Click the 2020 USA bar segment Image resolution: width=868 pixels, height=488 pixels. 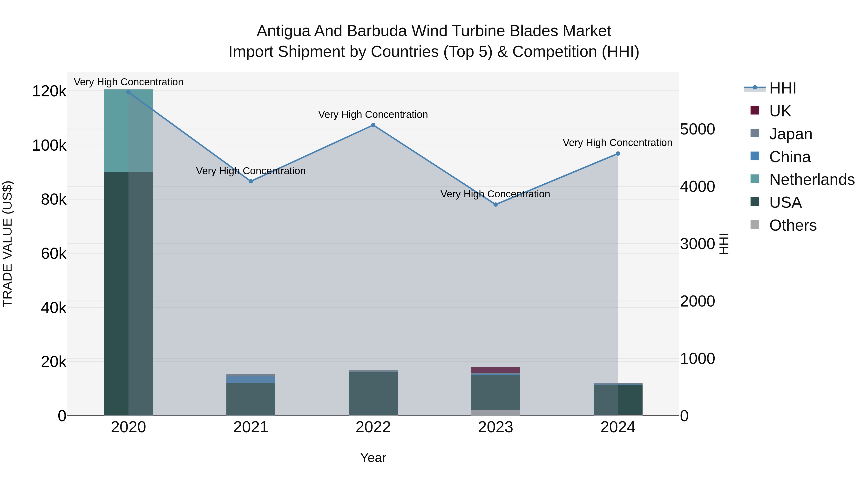[x=128, y=294]
